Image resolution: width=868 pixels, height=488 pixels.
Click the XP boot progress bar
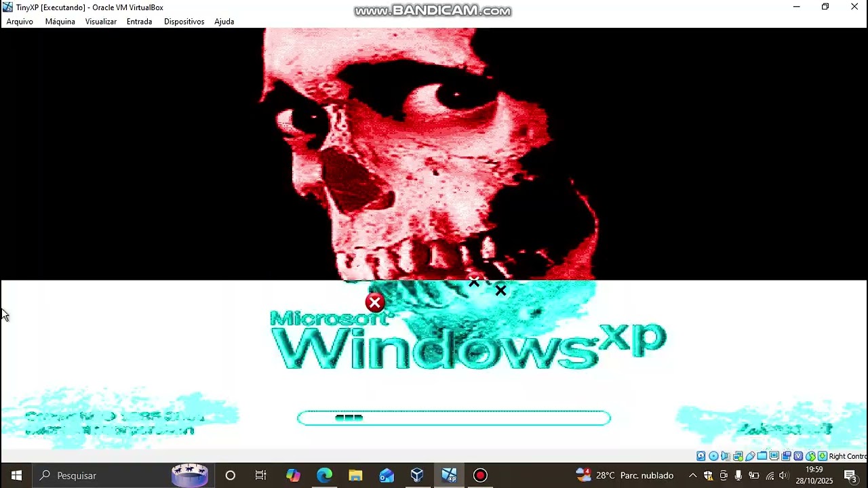[454, 418]
